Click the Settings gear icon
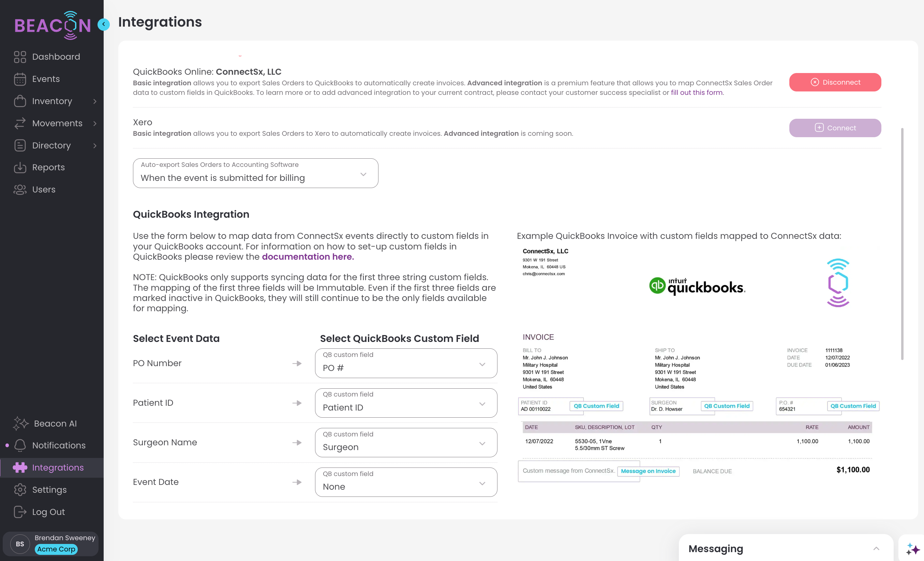Viewport: 924px width, 561px height. (x=20, y=490)
